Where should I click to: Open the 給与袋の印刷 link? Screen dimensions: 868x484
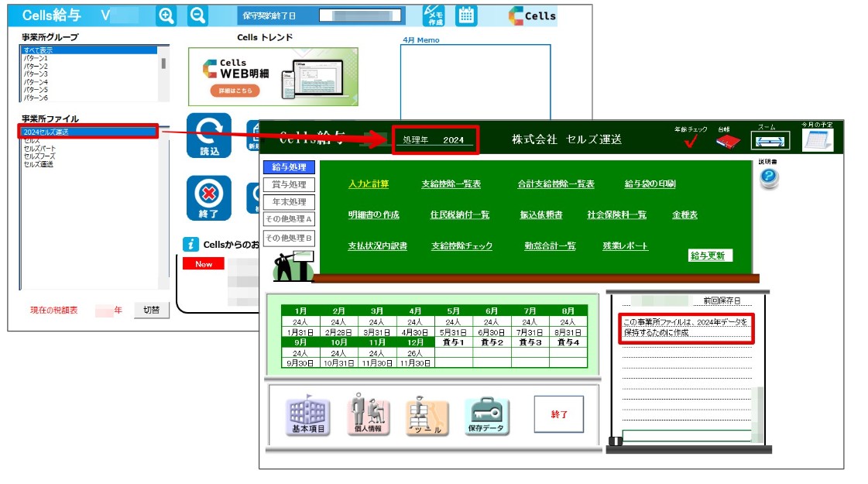click(x=650, y=184)
